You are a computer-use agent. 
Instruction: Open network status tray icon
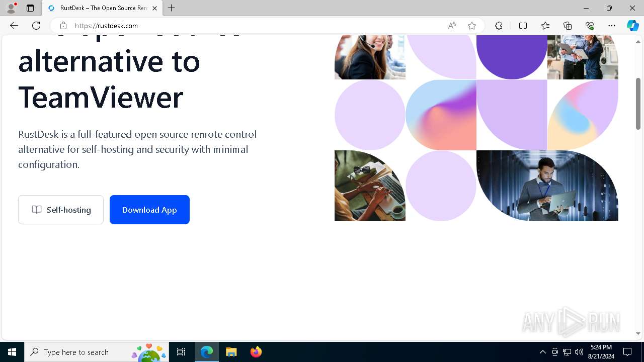(x=567, y=352)
